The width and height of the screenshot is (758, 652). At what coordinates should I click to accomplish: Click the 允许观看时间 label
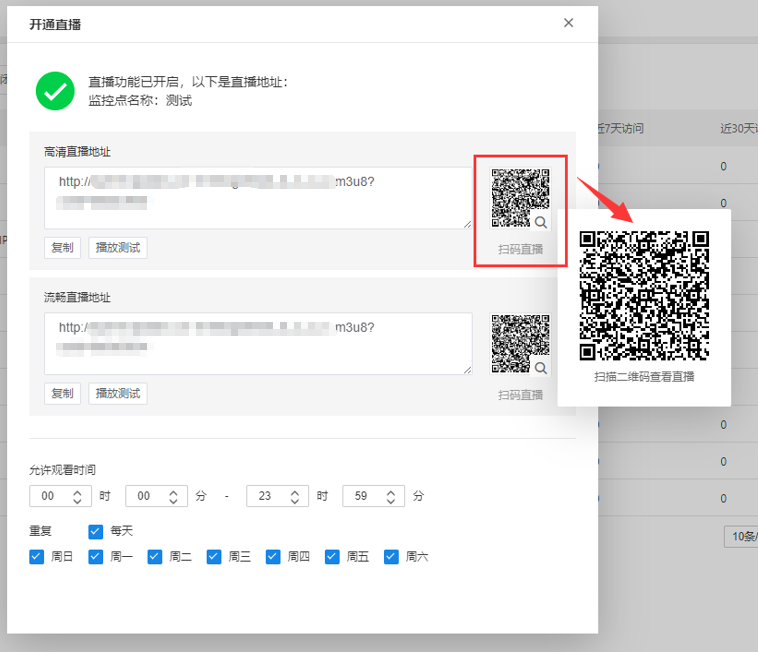[62, 470]
